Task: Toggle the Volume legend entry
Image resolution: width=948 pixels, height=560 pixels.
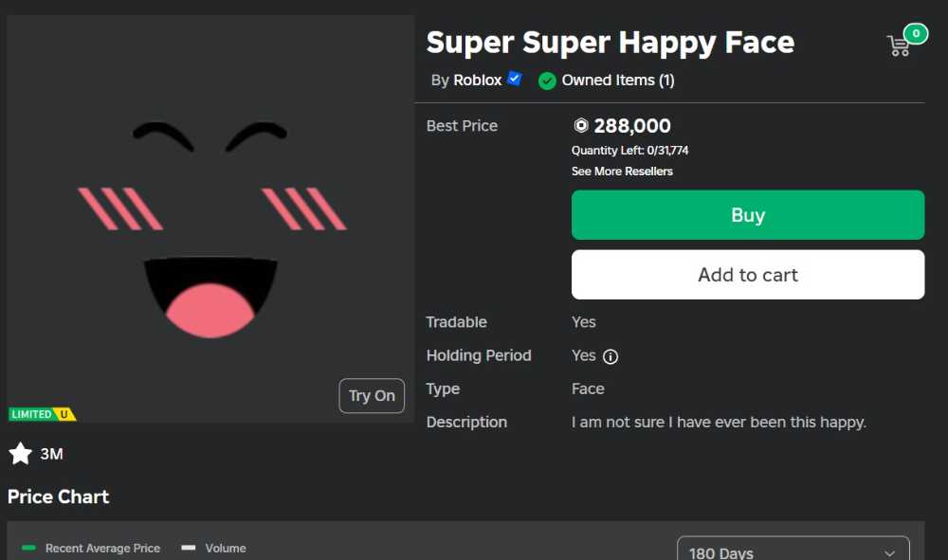Action: [214, 548]
